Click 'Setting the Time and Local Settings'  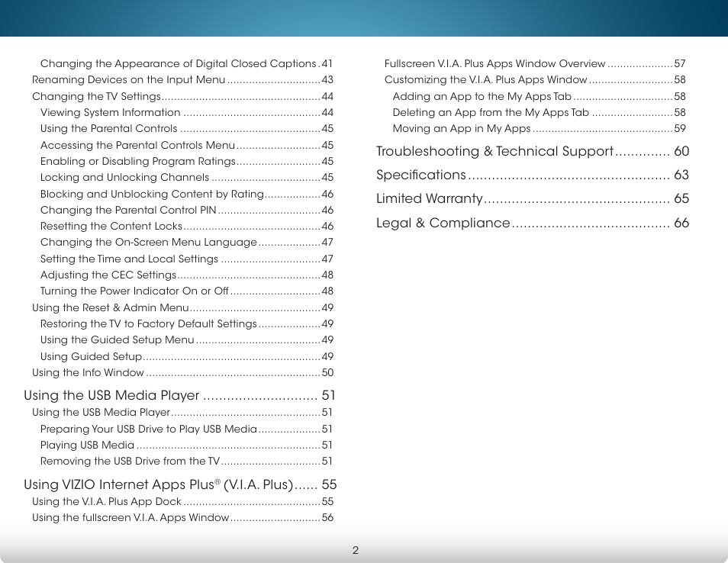187,259
